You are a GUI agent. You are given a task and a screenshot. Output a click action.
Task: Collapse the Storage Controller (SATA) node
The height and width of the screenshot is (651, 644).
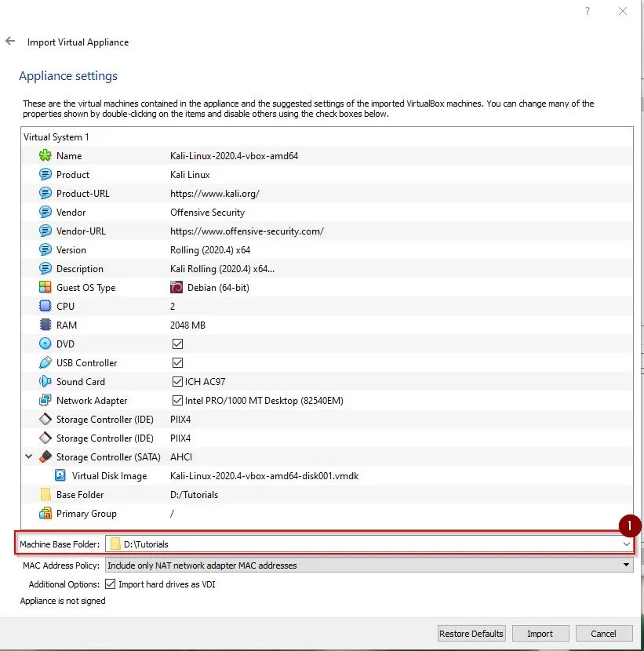click(x=29, y=456)
